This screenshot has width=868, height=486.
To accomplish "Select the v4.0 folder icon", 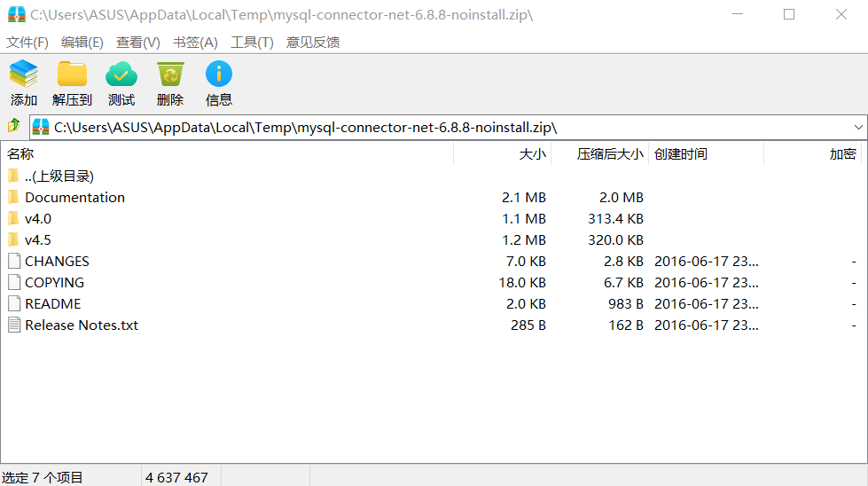I will point(14,219).
